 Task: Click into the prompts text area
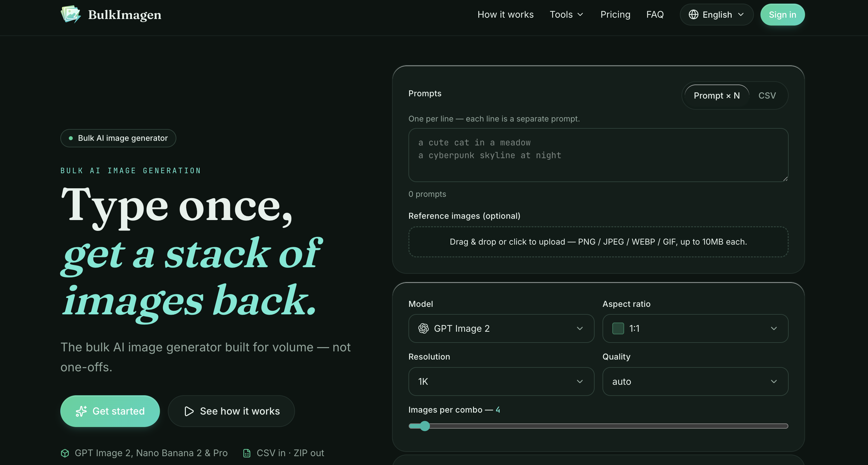click(598, 155)
